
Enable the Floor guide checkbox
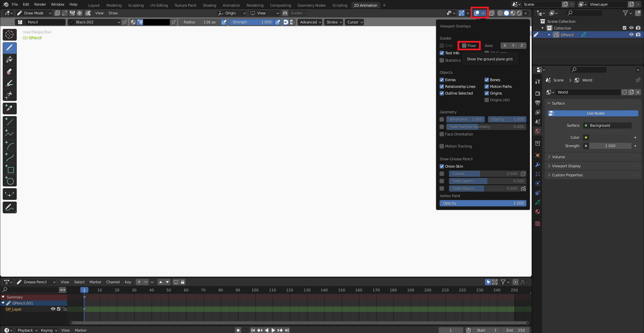[464, 46]
